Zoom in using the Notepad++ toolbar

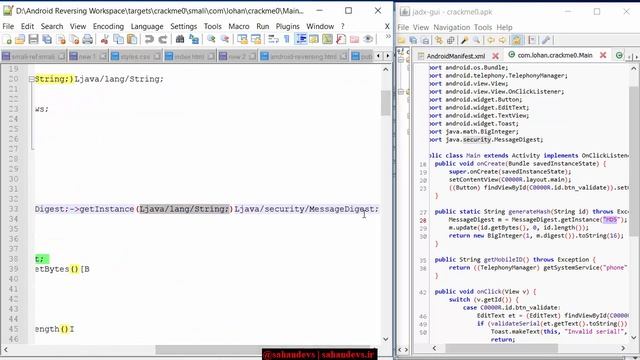click(x=211, y=39)
